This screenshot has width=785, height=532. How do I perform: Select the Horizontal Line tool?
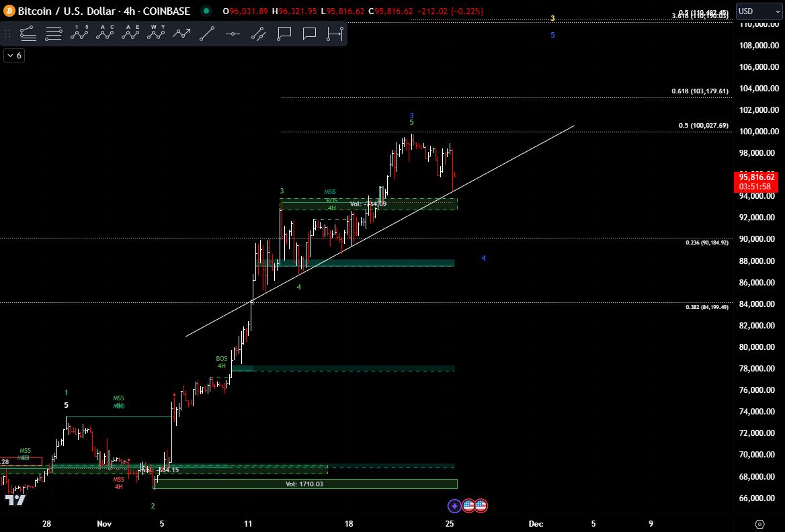pyautogui.click(x=233, y=34)
